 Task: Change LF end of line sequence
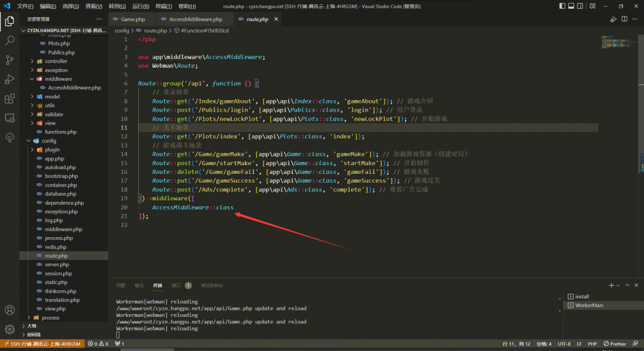click(x=579, y=344)
